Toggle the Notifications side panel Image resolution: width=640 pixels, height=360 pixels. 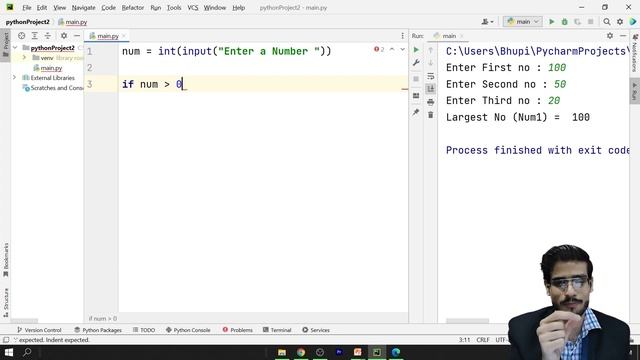(x=635, y=53)
